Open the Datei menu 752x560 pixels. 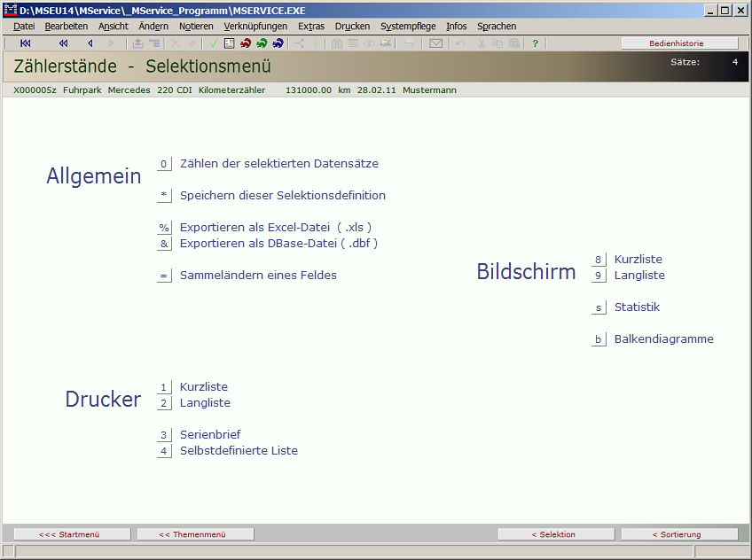24,27
